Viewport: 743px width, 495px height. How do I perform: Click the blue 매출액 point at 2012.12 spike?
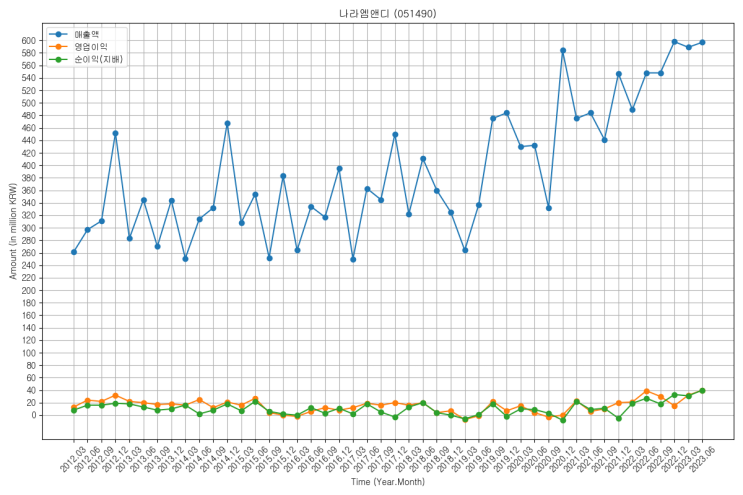115,134
